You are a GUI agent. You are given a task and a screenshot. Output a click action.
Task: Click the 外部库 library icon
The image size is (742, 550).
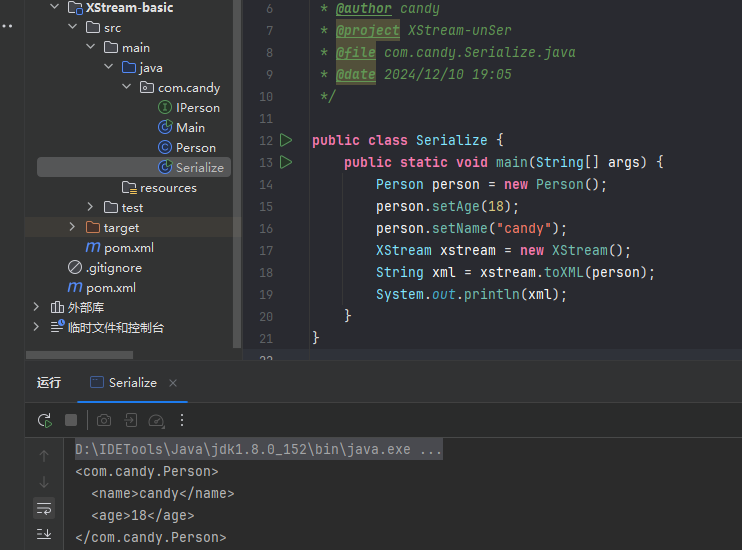(x=57, y=307)
